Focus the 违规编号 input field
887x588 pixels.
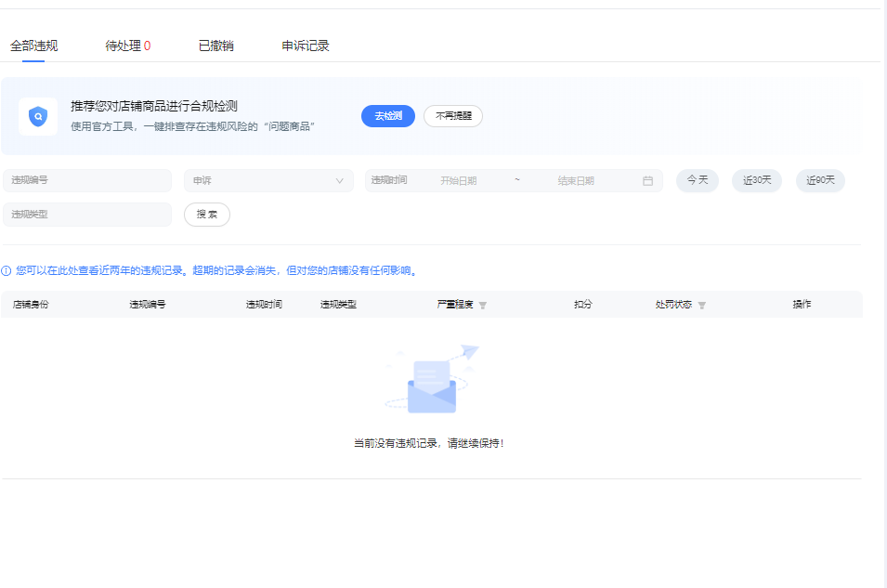(87, 181)
